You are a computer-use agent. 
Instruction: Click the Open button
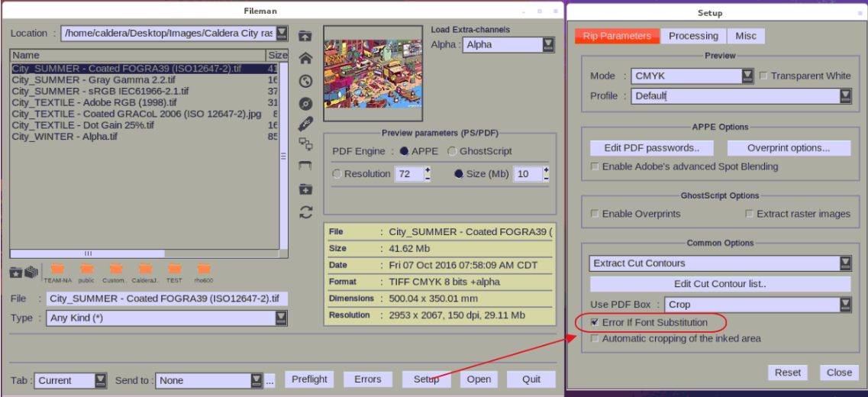pyautogui.click(x=479, y=379)
